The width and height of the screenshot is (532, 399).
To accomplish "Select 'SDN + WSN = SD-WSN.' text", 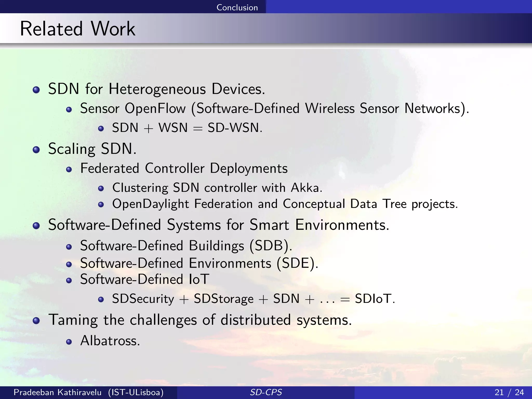I will click(x=187, y=128).
